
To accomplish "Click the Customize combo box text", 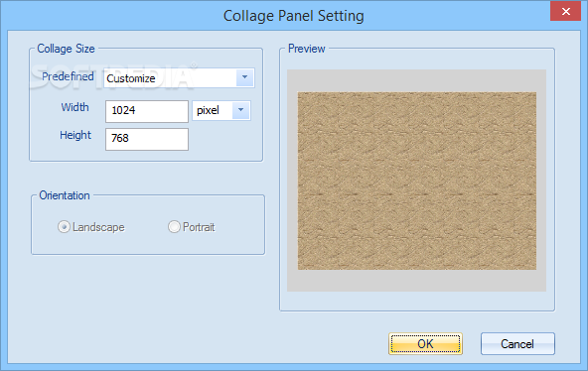I will (131, 78).
